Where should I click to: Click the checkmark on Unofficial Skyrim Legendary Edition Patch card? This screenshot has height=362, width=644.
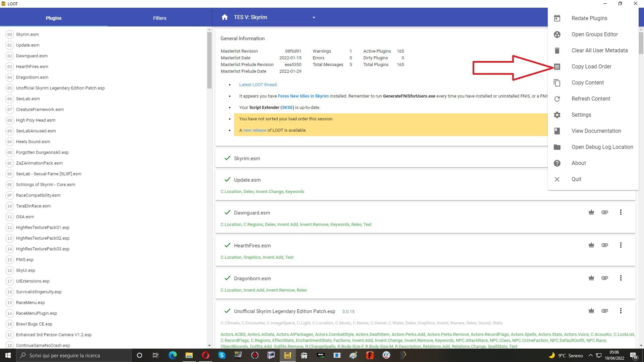(x=227, y=311)
